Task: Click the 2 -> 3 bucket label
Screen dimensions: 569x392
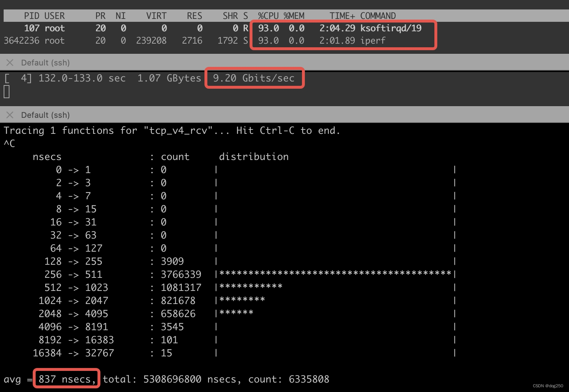Action: tap(73, 183)
